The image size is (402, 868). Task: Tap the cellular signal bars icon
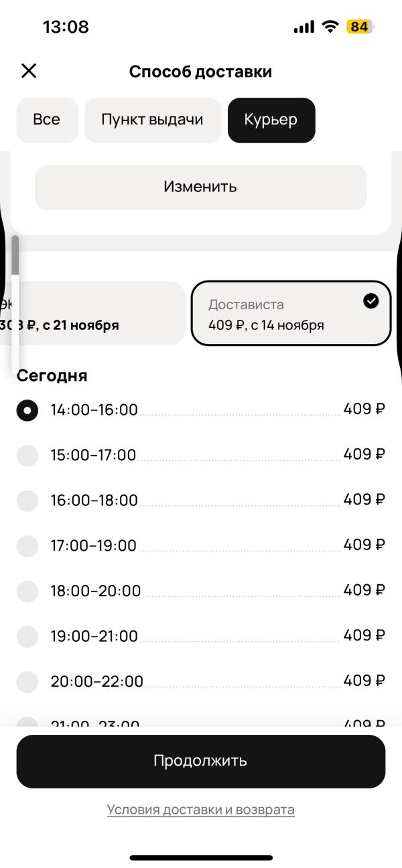click(304, 27)
